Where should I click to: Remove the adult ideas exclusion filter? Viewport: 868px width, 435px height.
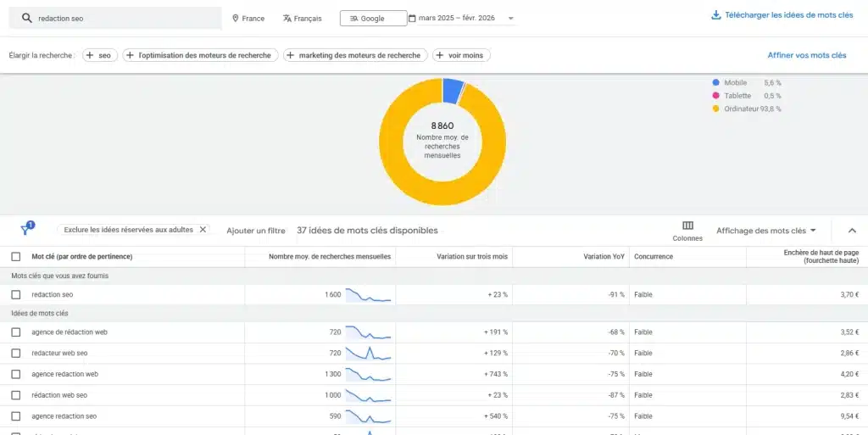coord(203,230)
